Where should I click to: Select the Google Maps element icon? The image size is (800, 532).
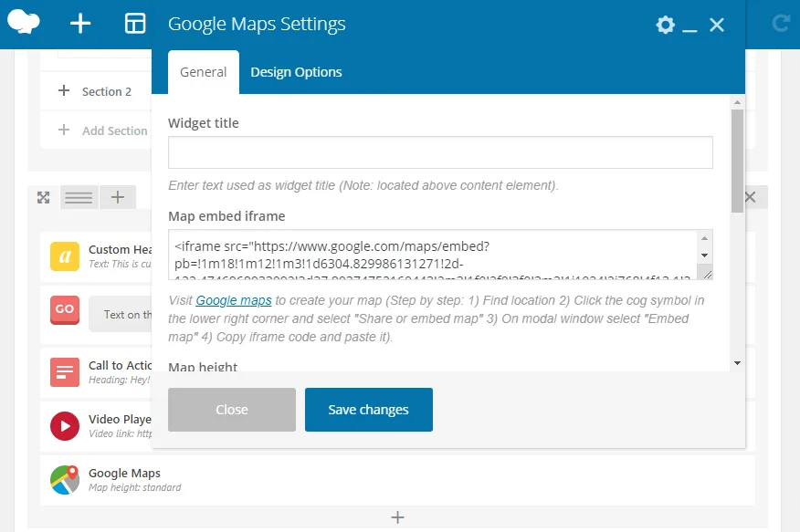pyautogui.click(x=65, y=479)
